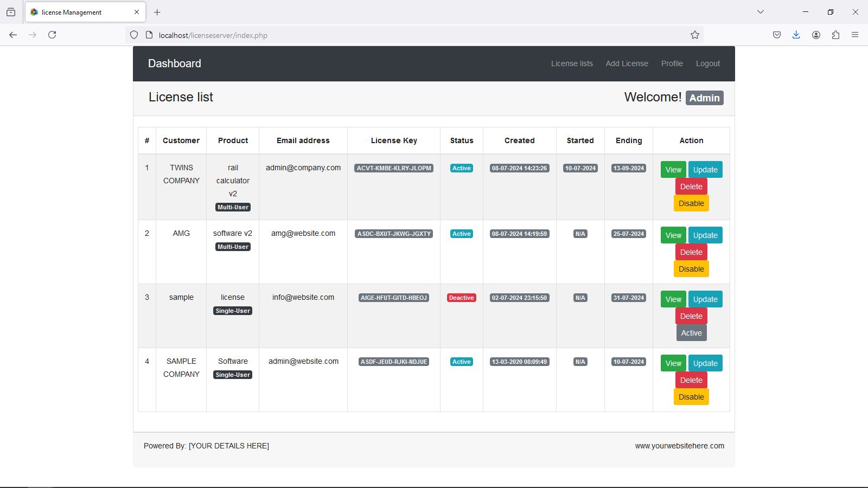
Task: Click Logout in navigation bar
Action: click(x=707, y=63)
